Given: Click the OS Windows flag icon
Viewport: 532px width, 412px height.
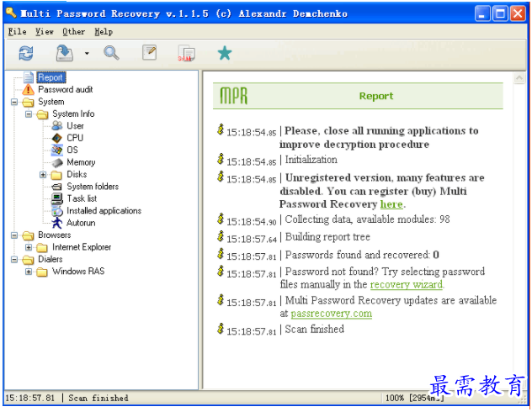Looking at the screenshot, I should click(57, 150).
